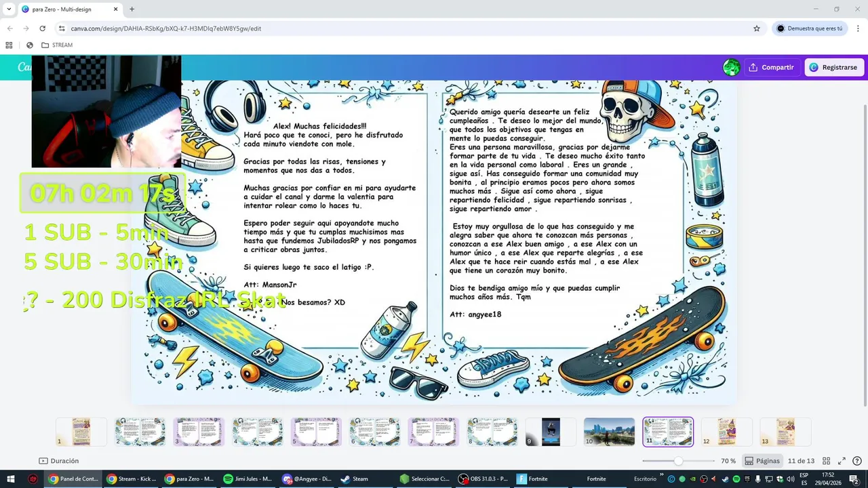
Task: Click the Compartir share button
Action: click(771, 67)
